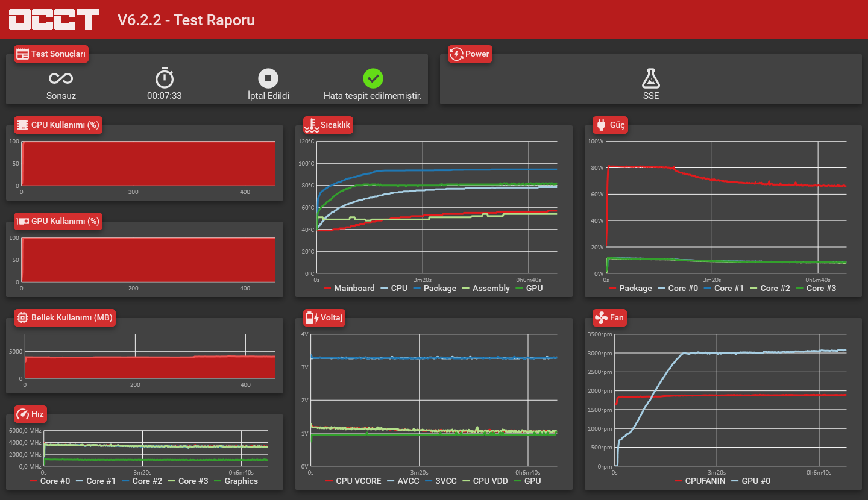Click the SSE flask icon
This screenshot has width=868, height=500.
[x=651, y=78]
